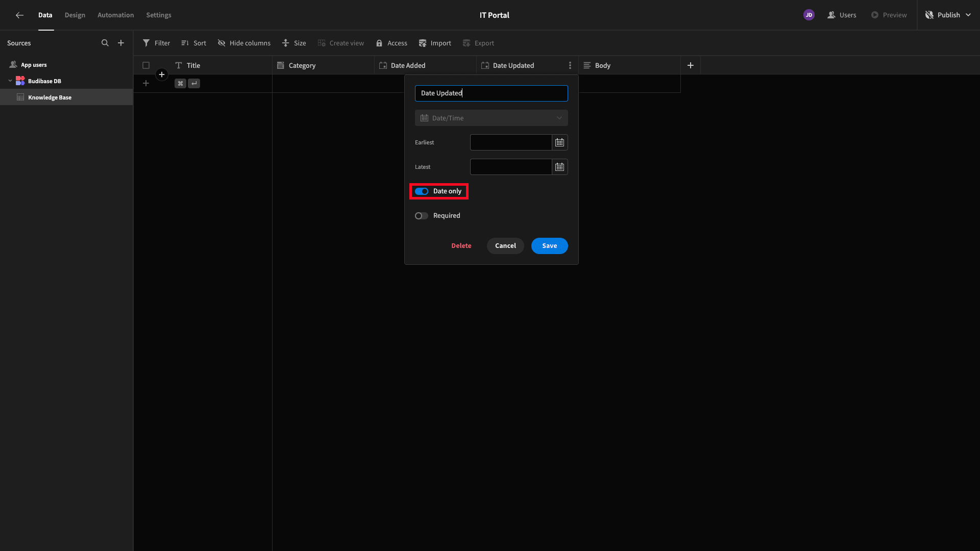Switch to the Design tab
This screenshot has height=551, width=980.
point(75,15)
